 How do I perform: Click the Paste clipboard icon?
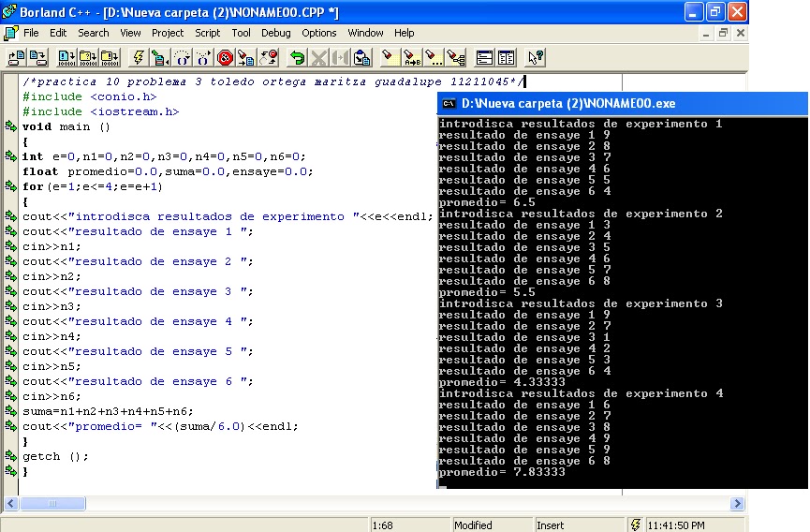point(362,58)
